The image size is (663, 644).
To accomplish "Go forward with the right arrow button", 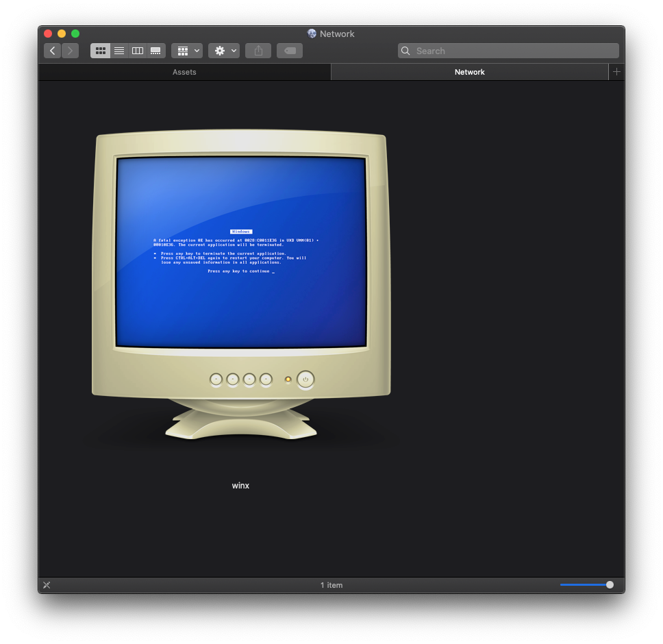I will point(70,51).
